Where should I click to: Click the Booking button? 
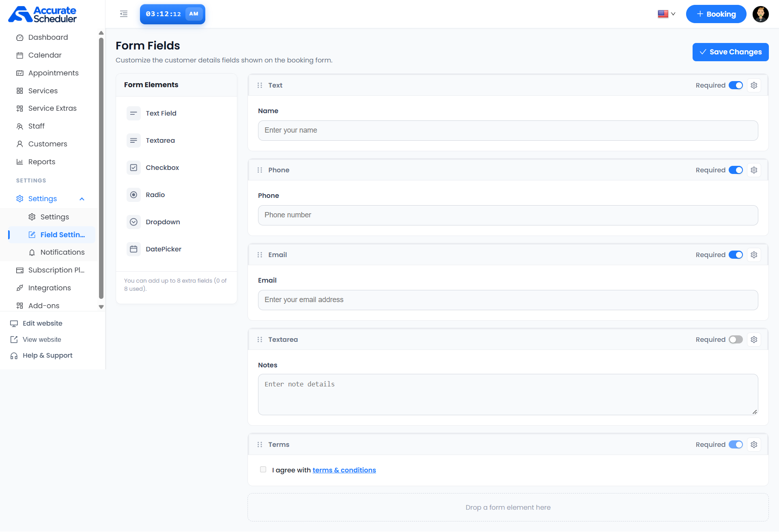(x=716, y=14)
